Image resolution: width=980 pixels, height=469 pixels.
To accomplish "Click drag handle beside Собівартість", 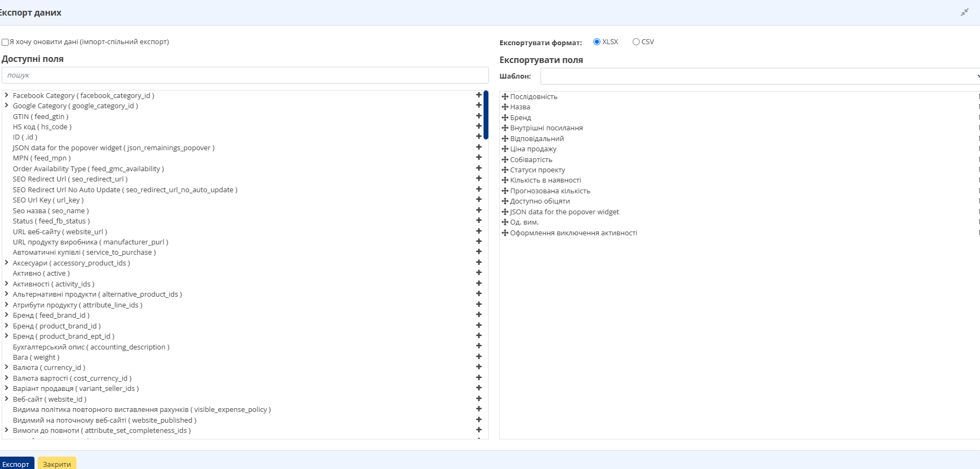I will pos(505,159).
